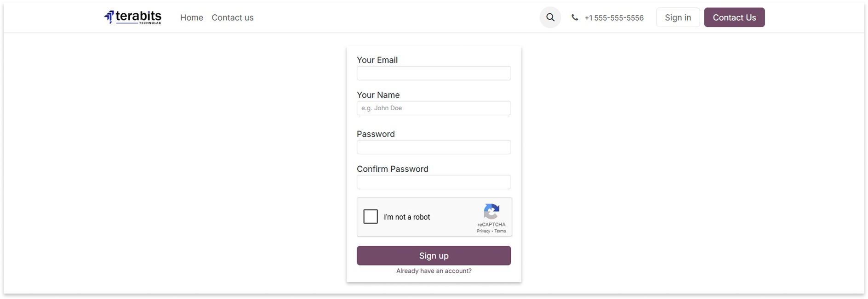Click the reCAPTCHA logo icon
Viewport: 868px width, 299px height.
tap(491, 212)
